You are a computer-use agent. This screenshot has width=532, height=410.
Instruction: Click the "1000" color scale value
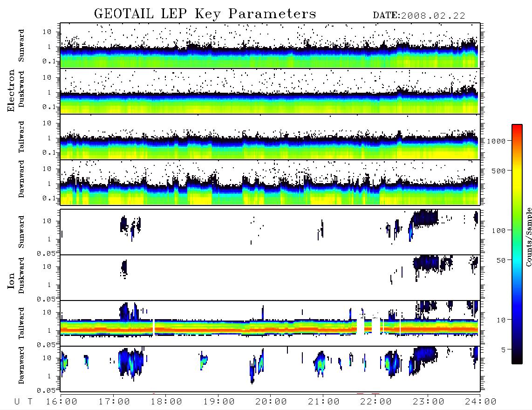click(496, 141)
